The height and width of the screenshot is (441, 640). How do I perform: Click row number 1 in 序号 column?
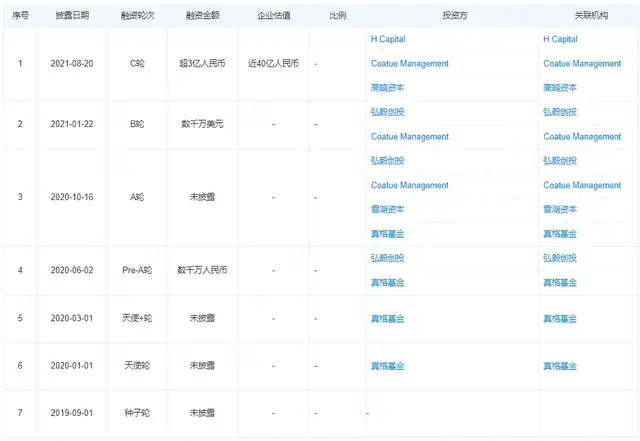tap(20, 64)
